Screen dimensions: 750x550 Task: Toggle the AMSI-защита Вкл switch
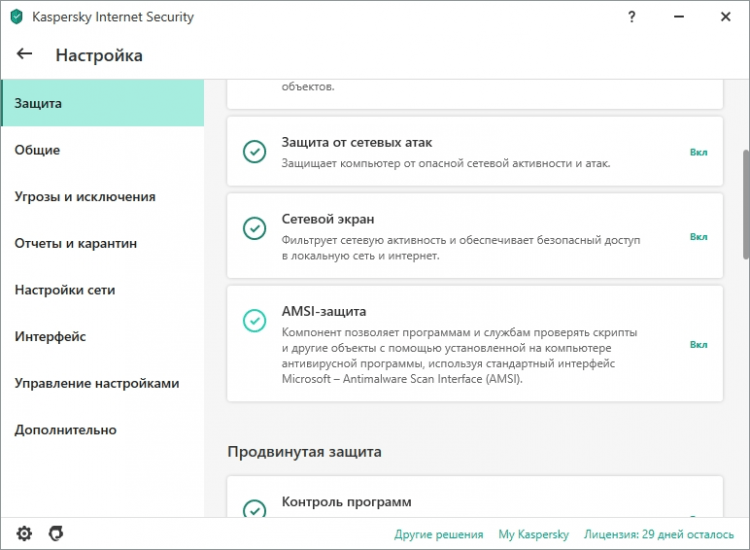(x=698, y=344)
